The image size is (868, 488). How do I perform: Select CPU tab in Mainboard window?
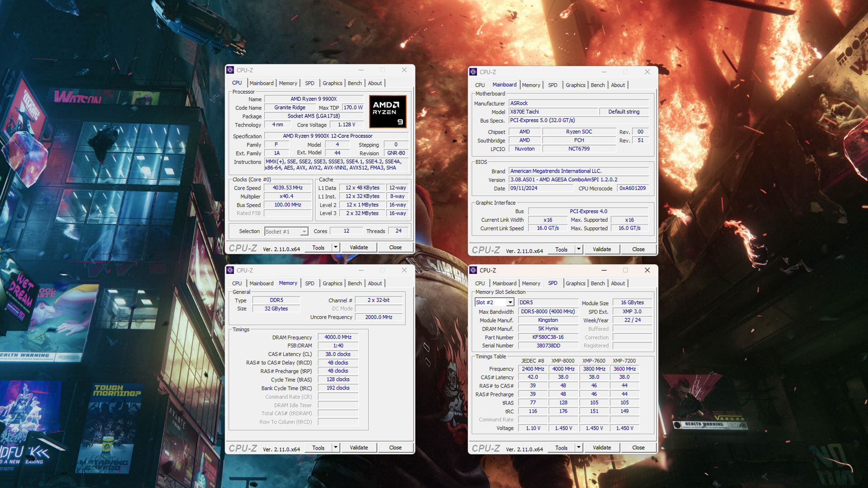coord(480,85)
